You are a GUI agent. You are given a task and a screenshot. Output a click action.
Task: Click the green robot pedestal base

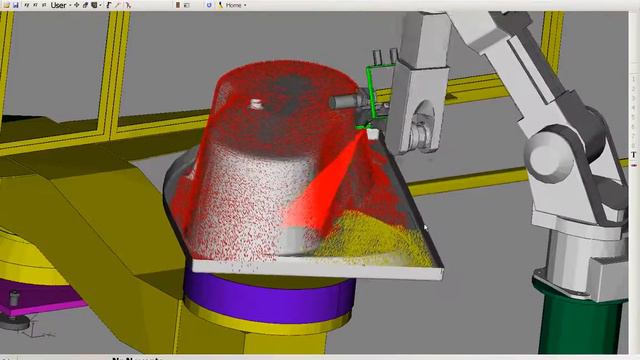[x=580, y=316]
